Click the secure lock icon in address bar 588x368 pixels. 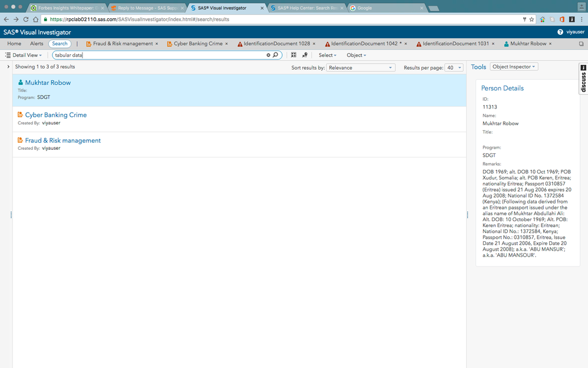click(x=45, y=19)
